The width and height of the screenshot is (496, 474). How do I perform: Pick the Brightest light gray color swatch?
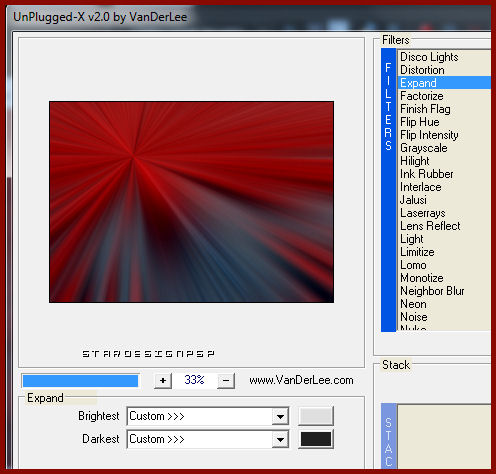pyautogui.click(x=316, y=416)
